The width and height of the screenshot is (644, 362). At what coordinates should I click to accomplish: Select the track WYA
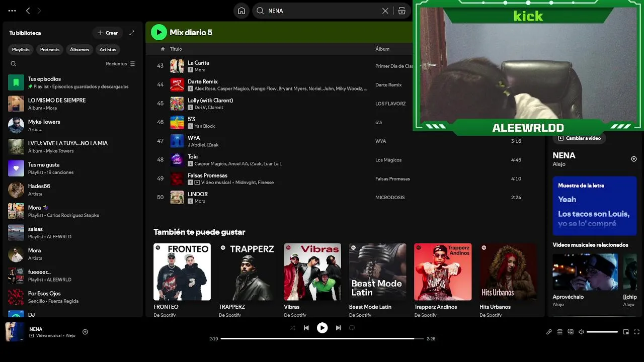pos(194,138)
